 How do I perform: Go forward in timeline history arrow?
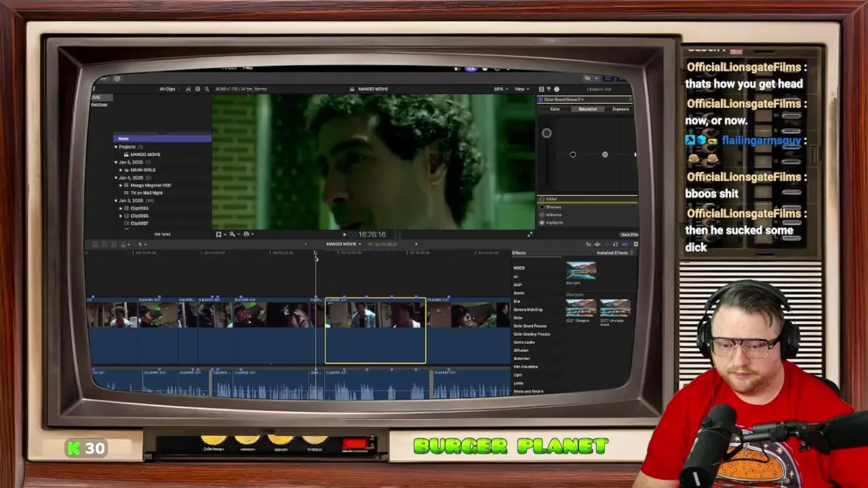tap(416, 244)
